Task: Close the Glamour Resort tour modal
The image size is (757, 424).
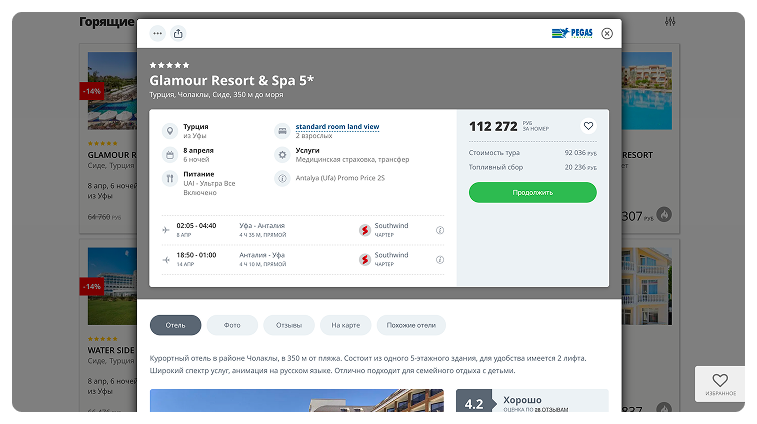Action: (607, 33)
